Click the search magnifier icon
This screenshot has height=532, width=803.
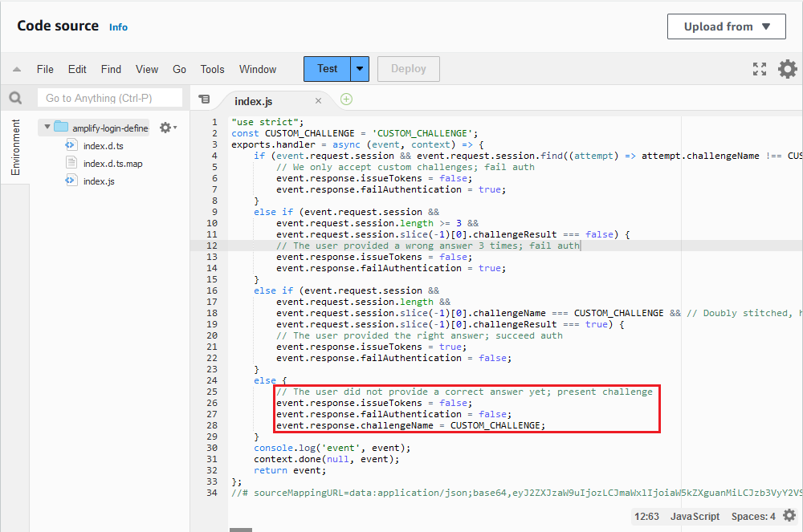pos(15,98)
